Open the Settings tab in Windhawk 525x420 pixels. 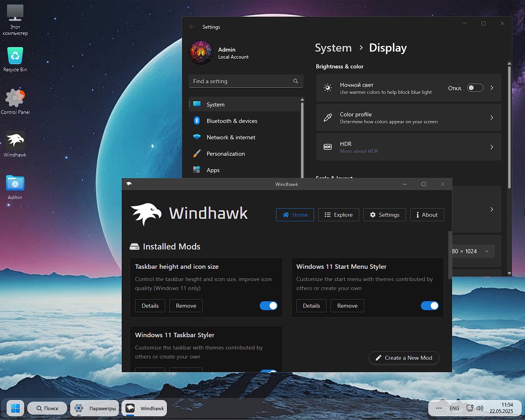click(x=385, y=215)
